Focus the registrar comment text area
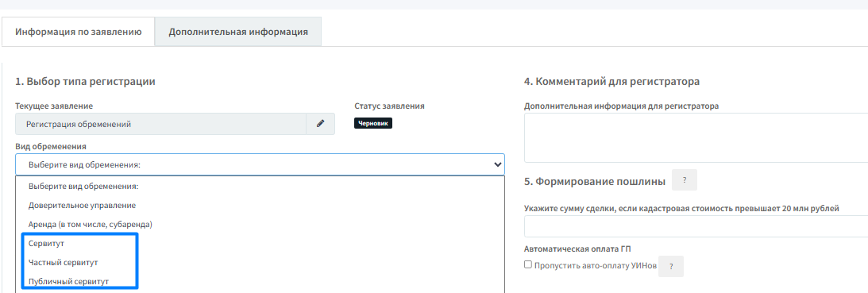The image size is (868, 293). tap(696, 137)
